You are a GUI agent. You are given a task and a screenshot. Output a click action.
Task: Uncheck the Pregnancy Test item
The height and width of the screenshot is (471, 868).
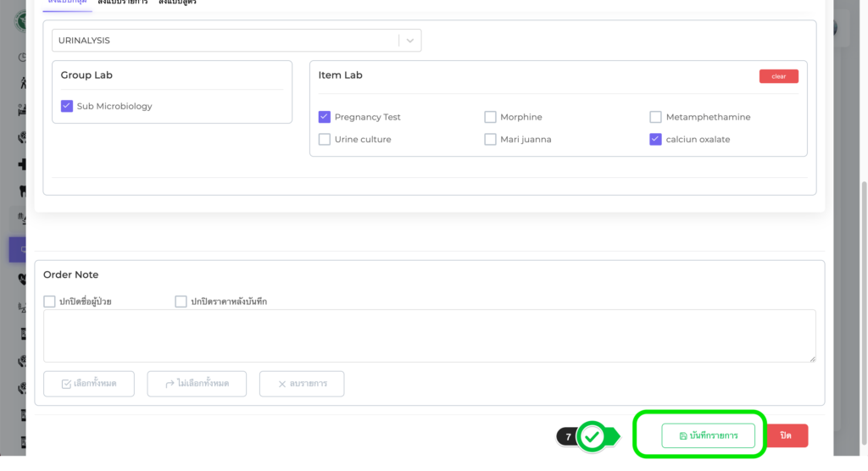point(325,117)
